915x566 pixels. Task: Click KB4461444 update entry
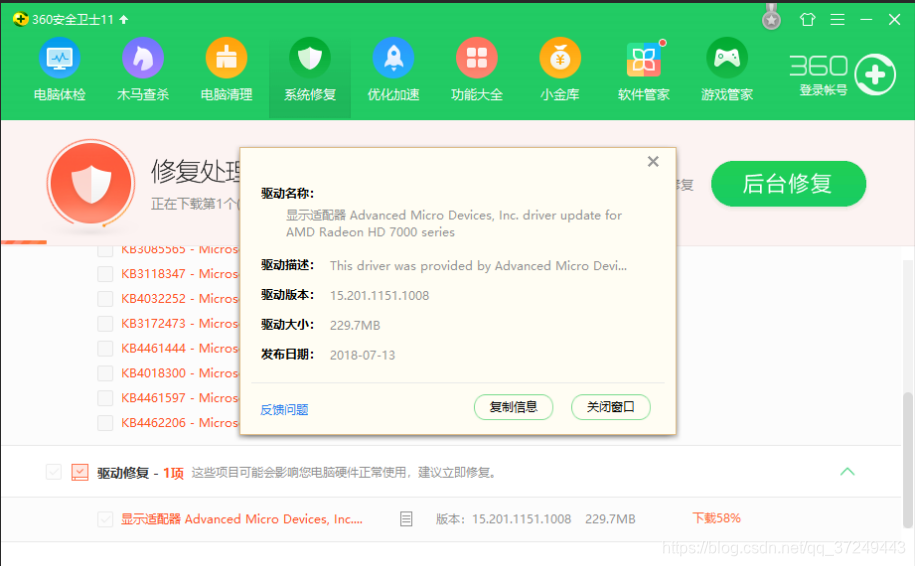pos(180,348)
